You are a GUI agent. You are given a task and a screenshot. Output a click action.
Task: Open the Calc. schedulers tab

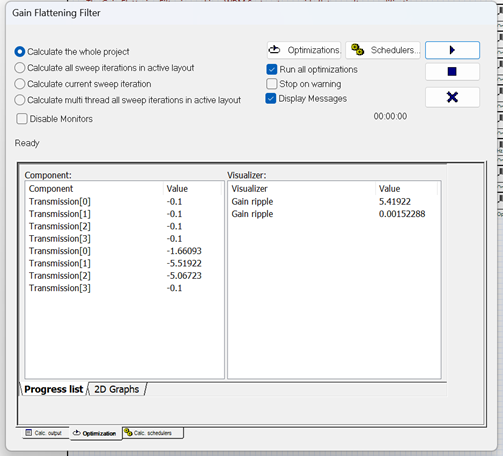tap(153, 433)
